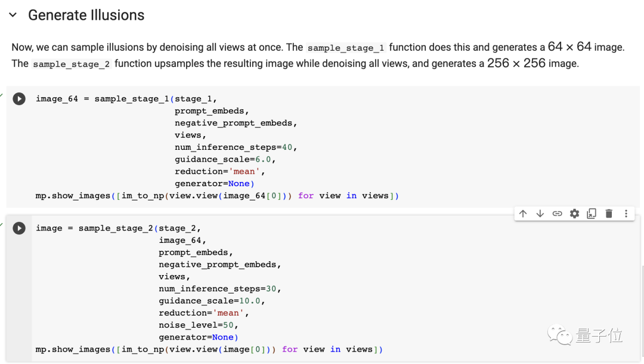Click guidance_scale=10.0 line in second cell
Screen dimensions: 644x364
point(212,301)
